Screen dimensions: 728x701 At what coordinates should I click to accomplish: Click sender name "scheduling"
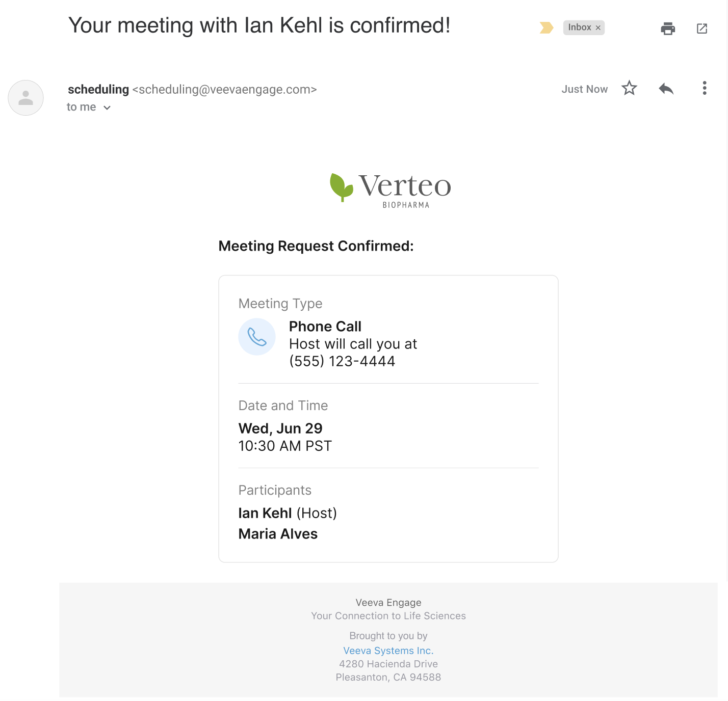[x=98, y=90]
